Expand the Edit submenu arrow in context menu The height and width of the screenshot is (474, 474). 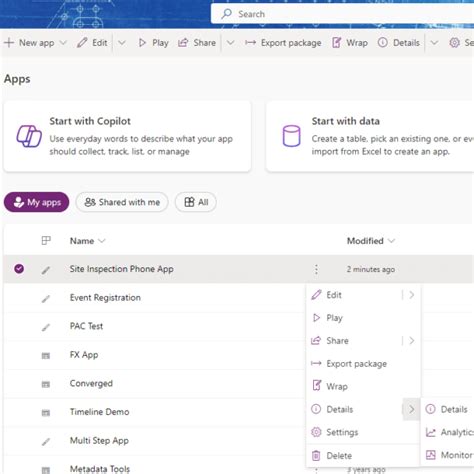coord(412,295)
